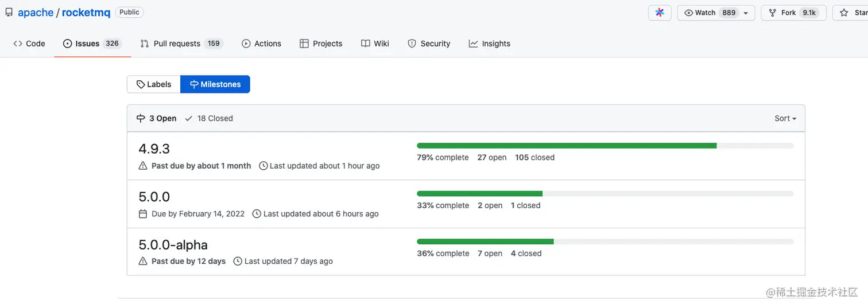Screen dimensions: 868x308
Task: Click the fork count 9.1k
Action: (x=809, y=13)
